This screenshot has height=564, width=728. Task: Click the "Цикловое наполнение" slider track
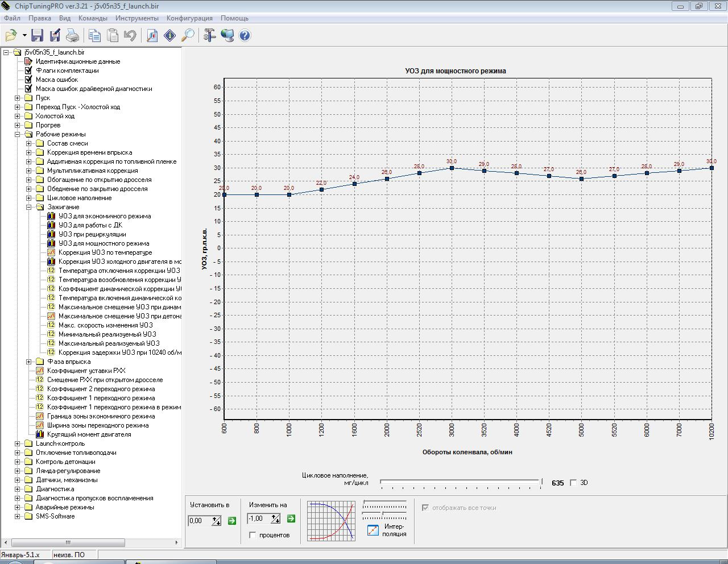click(x=460, y=483)
